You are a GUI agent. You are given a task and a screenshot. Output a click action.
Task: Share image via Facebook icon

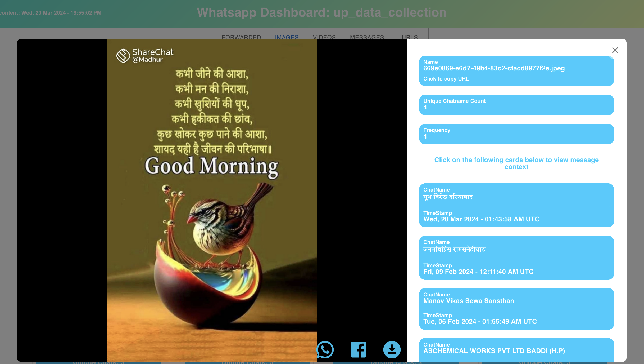pyautogui.click(x=359, y=349)
